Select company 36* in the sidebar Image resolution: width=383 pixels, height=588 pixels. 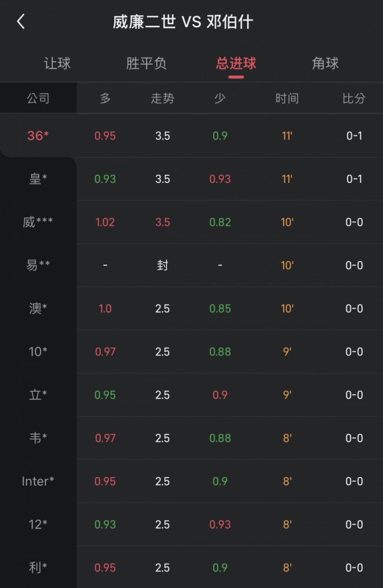pos(38,136)
